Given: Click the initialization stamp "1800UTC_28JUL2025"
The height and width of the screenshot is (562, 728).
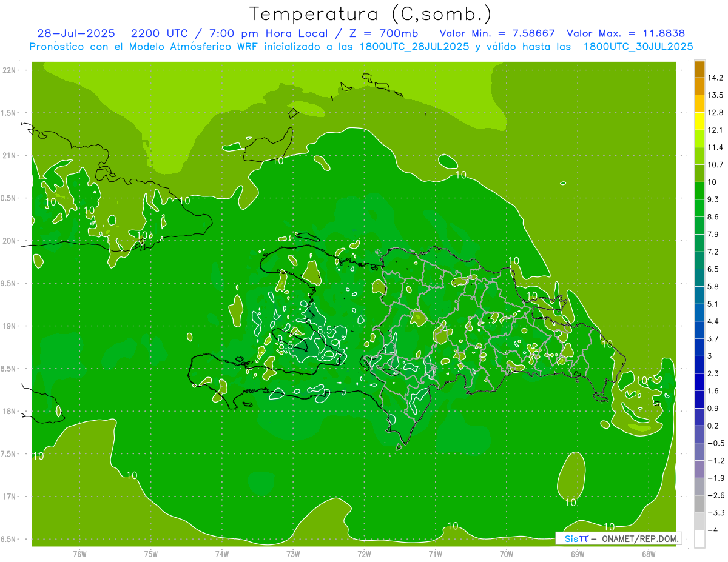Looking at the screenshot, I should 414,47.
